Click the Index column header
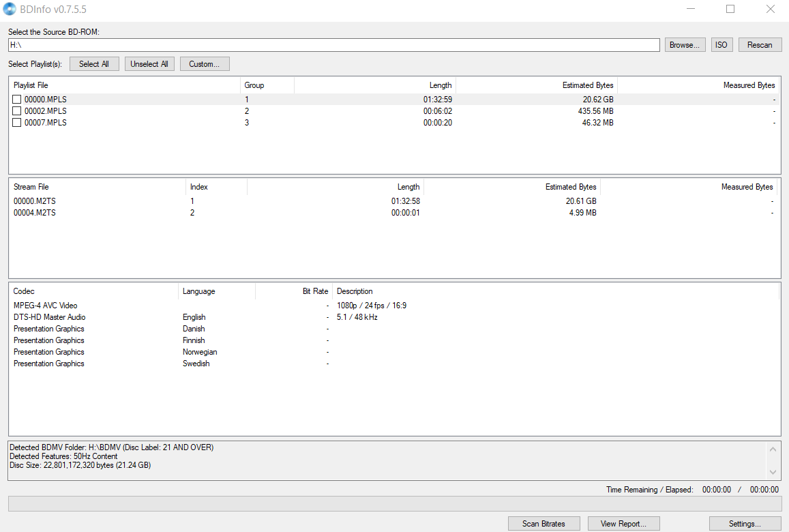This screenshot has width=789, height=532. (216, 187)
